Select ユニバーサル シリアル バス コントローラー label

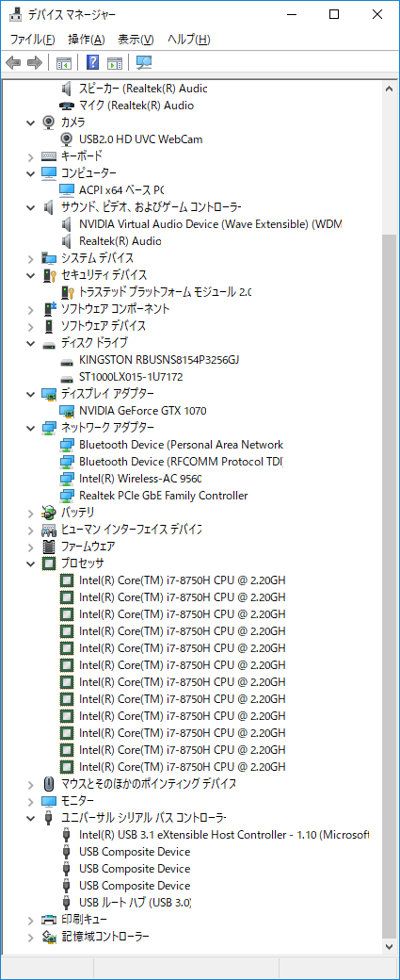(143, 818)
